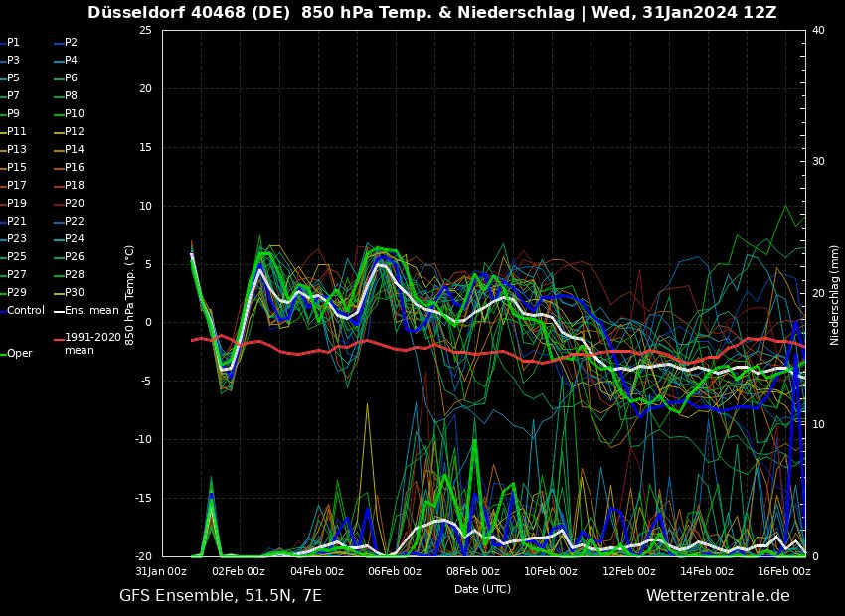This screenshot has width=845, height=616.
Task: Click the 16Feb 00z date tick label
Action: click(785, 571)
